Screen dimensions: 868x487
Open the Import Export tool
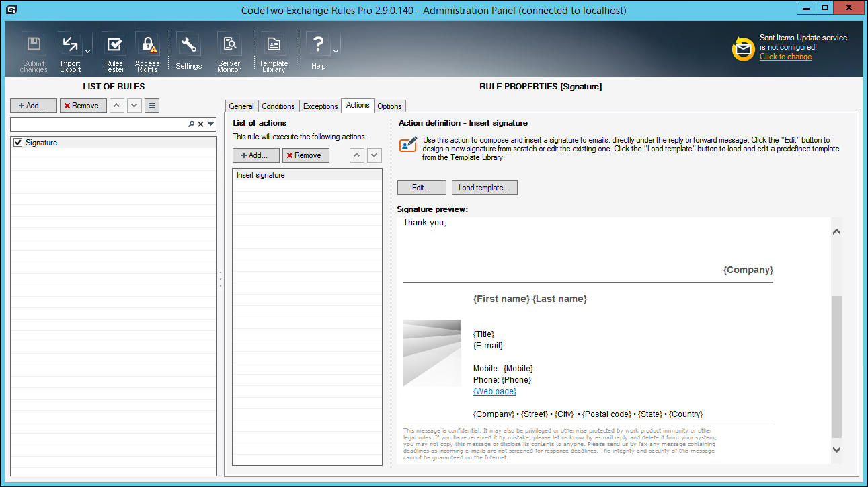point(70,52)
